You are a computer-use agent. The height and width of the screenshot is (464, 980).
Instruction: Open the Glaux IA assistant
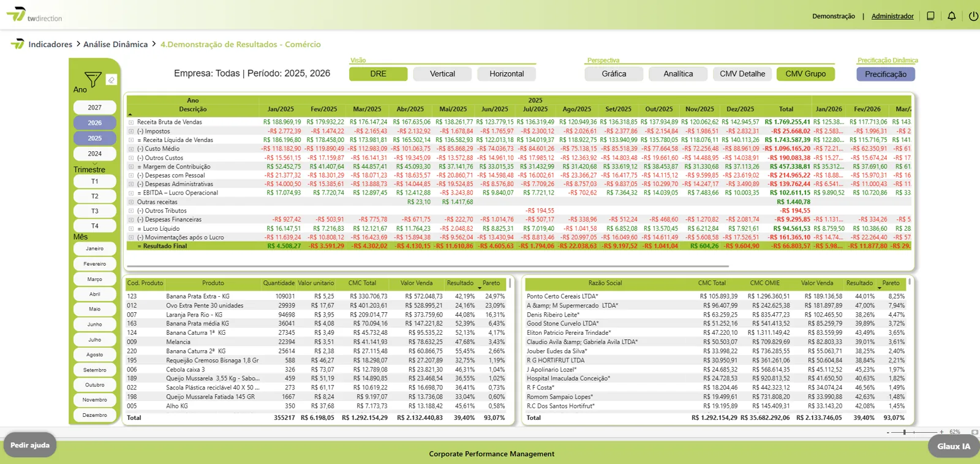[954, 446]
